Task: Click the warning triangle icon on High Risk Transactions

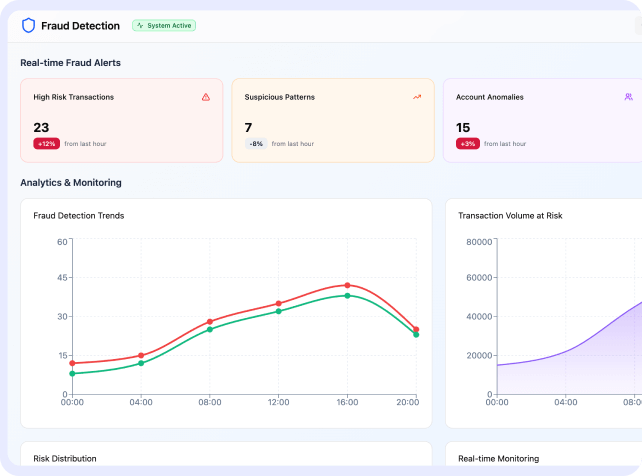Action: tap(206, 97)
